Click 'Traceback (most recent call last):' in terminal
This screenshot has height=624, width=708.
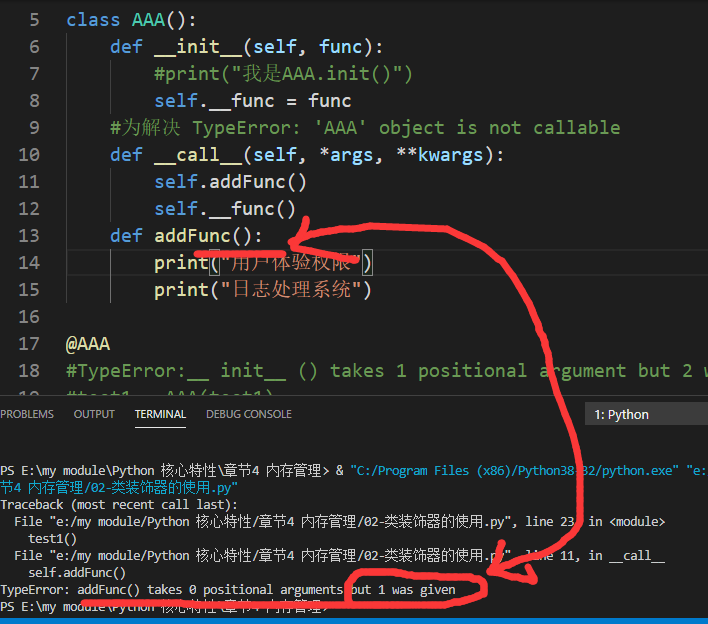click(119, 504)
